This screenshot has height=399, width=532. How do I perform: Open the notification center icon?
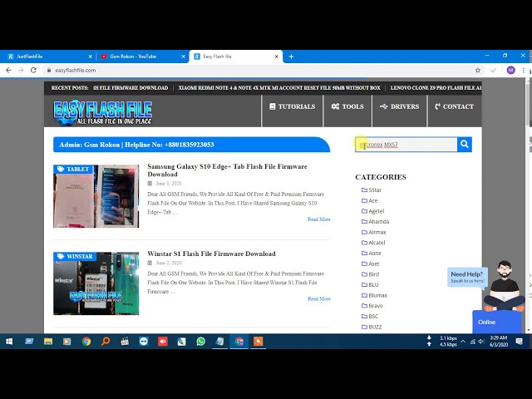tap(519, 342)
